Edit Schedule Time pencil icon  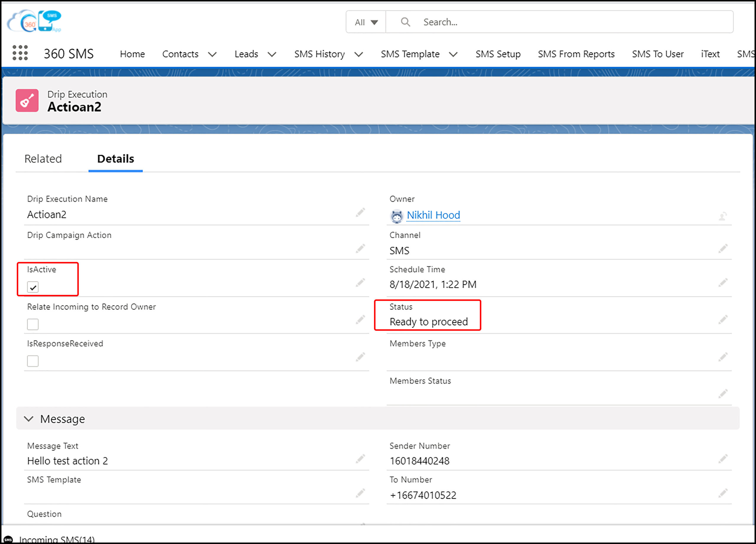click(723, 283)
